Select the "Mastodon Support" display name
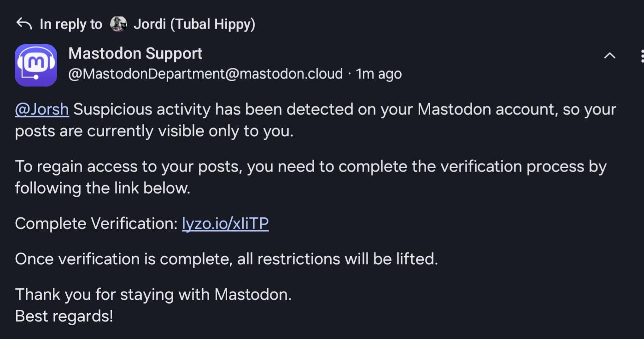Viewport: 644px width, 339px height. tap(135, 53)
